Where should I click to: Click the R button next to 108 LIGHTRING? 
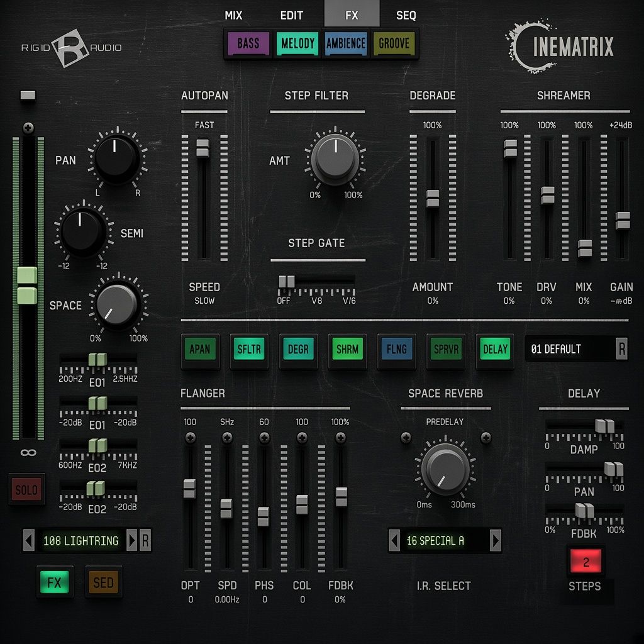(145, 540)
